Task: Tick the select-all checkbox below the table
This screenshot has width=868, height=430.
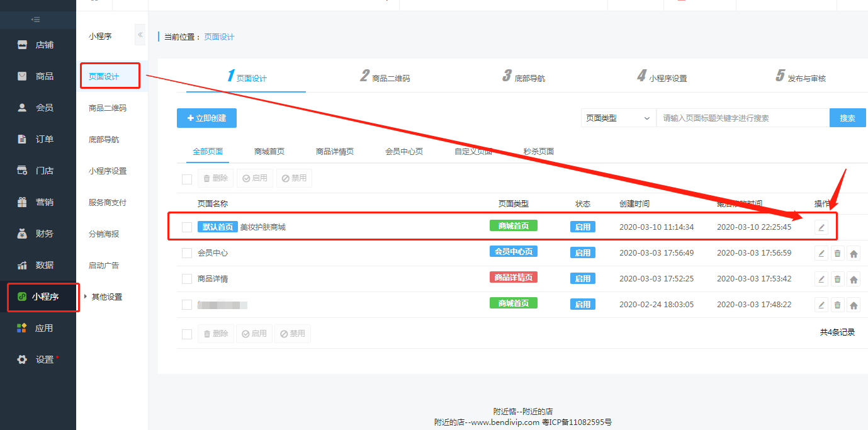Action: pos(187,334)
